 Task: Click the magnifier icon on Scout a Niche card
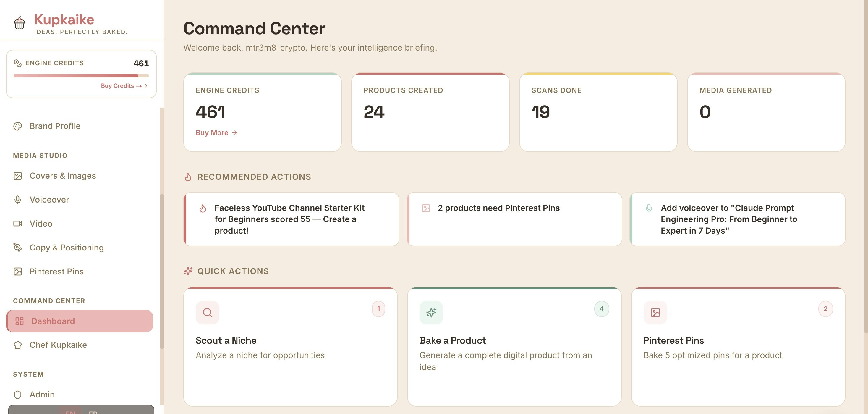[x=207, y=312]
